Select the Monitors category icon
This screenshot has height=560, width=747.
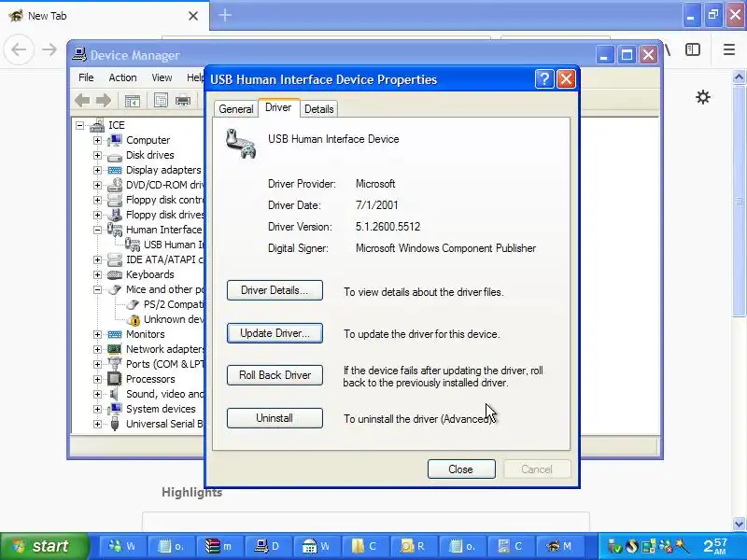click(115, 335)
